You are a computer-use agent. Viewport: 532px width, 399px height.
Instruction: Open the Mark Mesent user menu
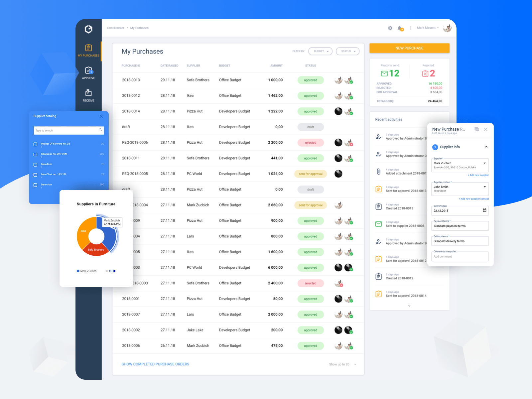pos(428,28)
